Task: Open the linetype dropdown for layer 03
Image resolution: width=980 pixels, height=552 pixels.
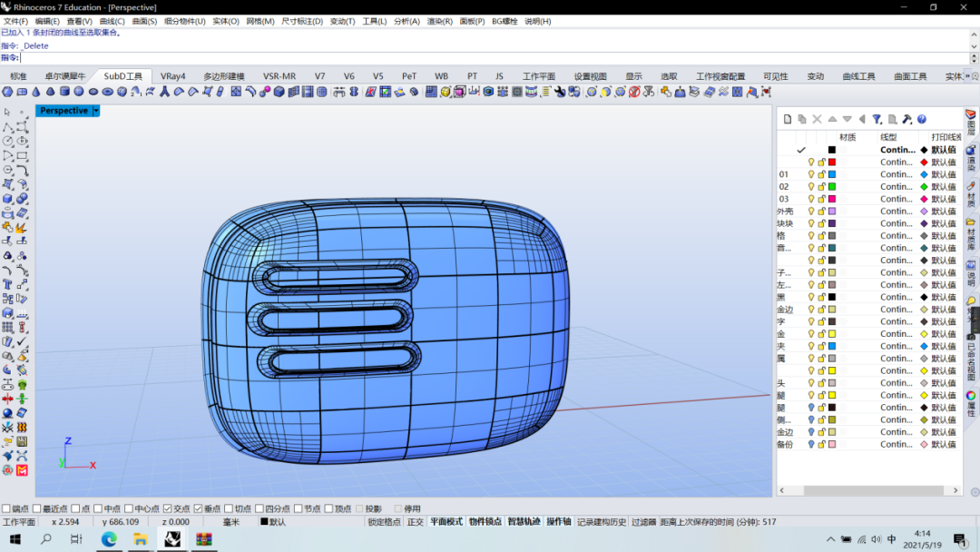Action: [897, 199]
